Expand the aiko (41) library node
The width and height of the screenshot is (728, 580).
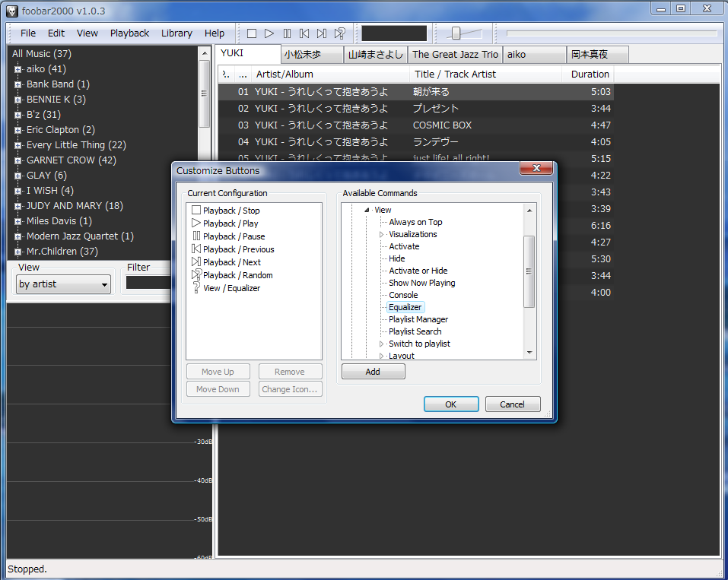coord(17,69)
